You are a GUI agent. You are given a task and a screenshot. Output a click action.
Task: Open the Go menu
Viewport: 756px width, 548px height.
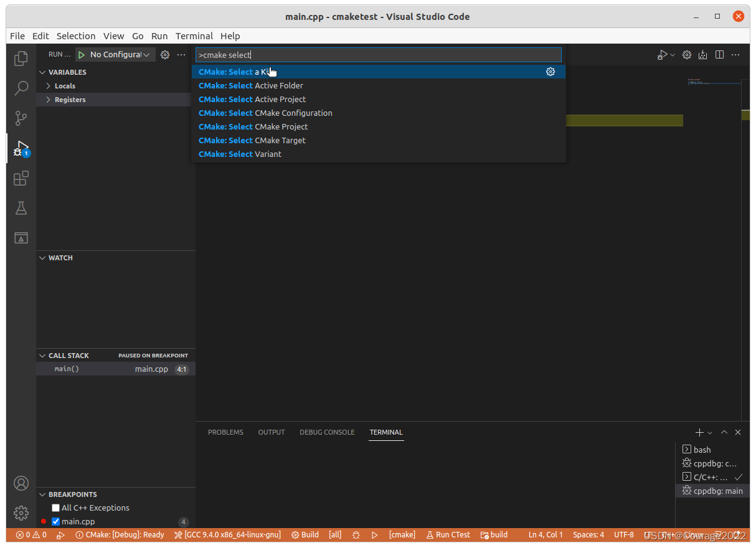tap(138, 36)
